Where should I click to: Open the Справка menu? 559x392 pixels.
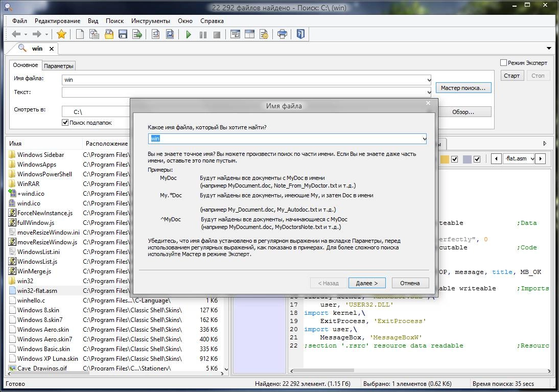(x=212, y=20)
